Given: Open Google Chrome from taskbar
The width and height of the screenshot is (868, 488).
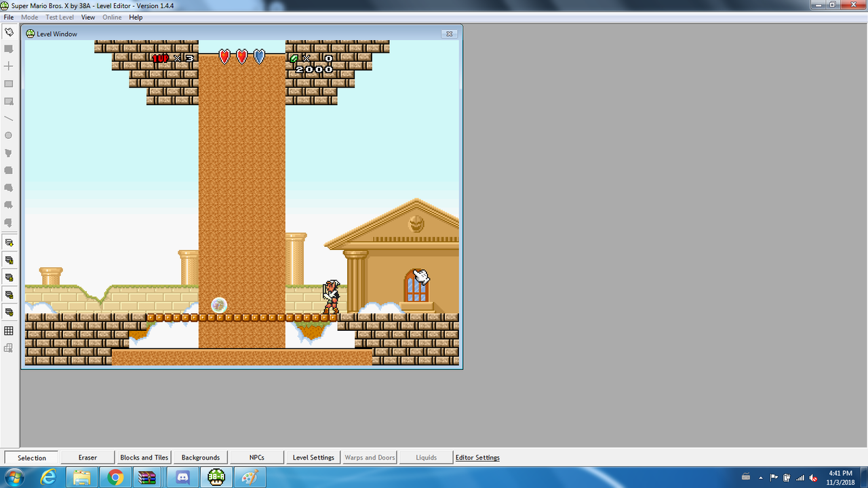Looking at the screenshot, I should click(115, 477).
